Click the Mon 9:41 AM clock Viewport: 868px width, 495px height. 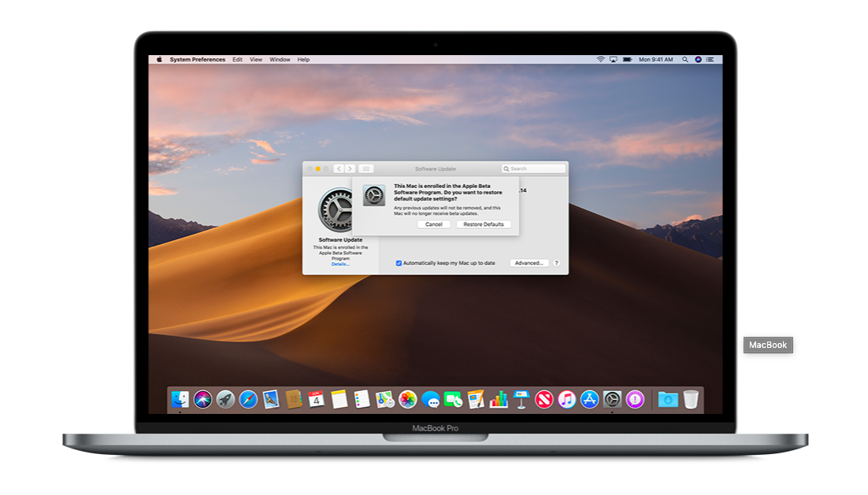pyautogui.click(x=656, y=59)
